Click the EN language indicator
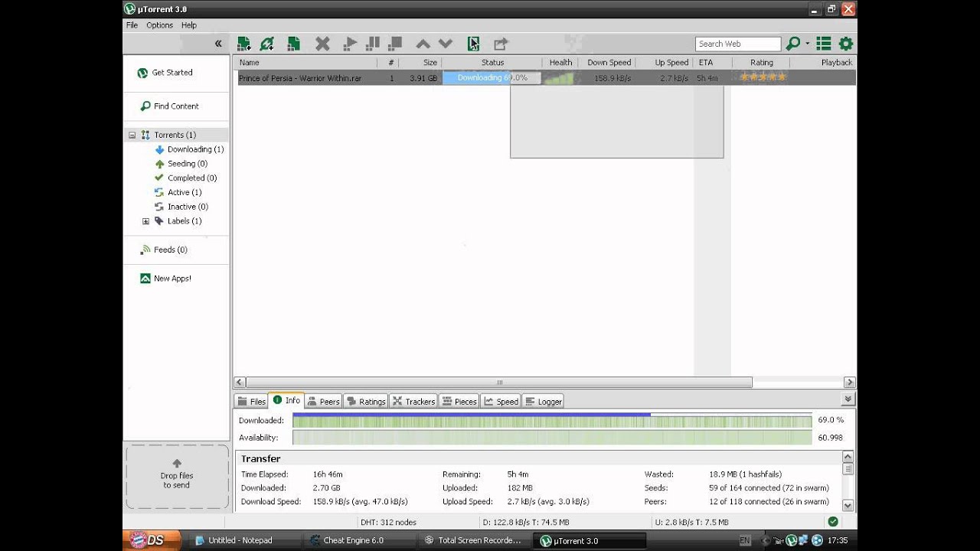This screenshot has width=980, height=551. coord(745,540)
